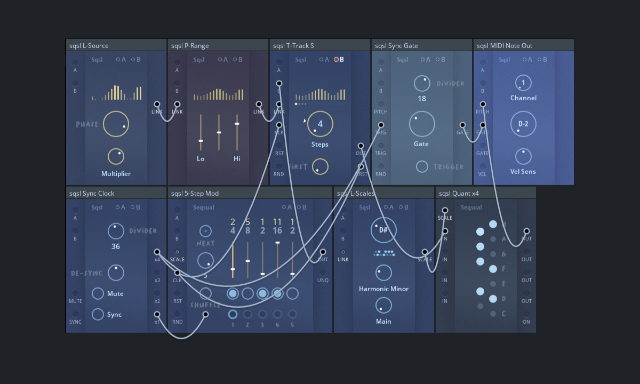Screen dimensions: 640x384
Task: Toggle the small step 5 circle in 5-Step Mod
Action: point(292,314)
